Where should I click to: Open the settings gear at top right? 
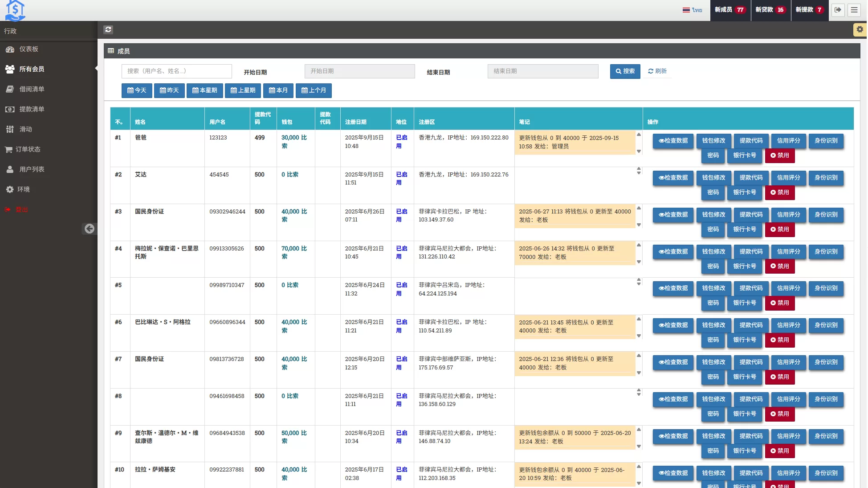[x=860, y=29]
